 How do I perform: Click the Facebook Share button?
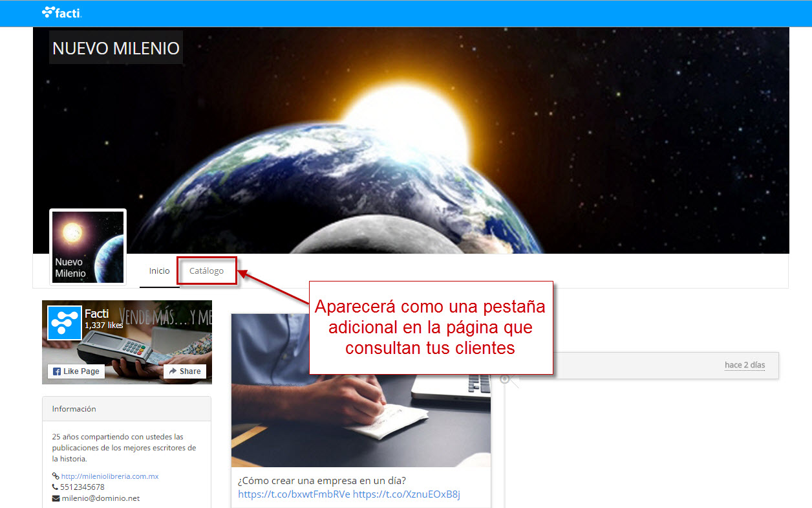pos(185,371)
